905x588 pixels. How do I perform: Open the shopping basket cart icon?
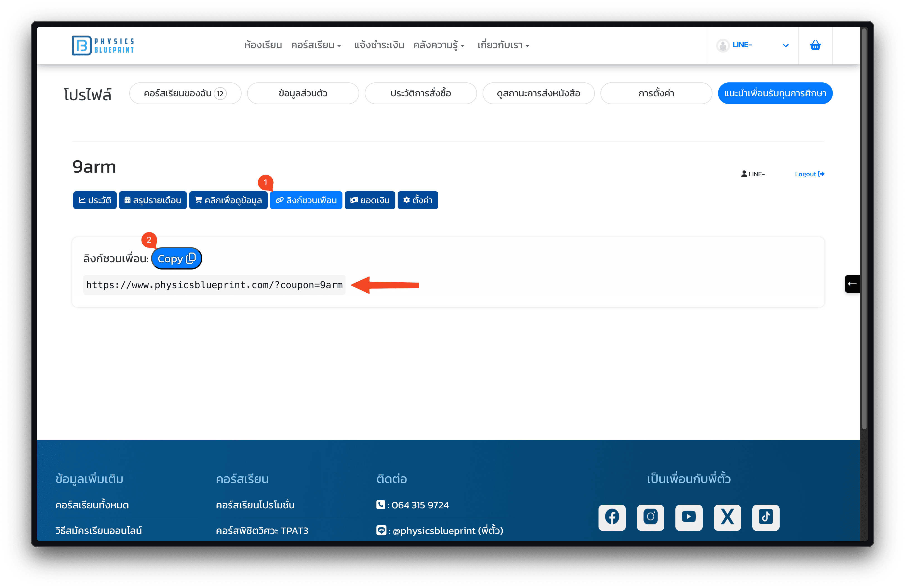815,45
